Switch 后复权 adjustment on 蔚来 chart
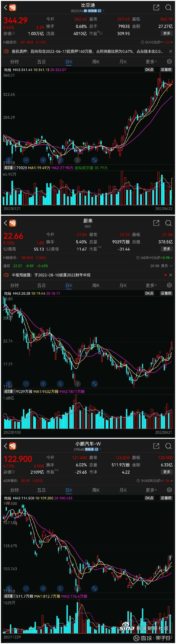Viewport: 176px width, 644px height. [x=166, y=293]
